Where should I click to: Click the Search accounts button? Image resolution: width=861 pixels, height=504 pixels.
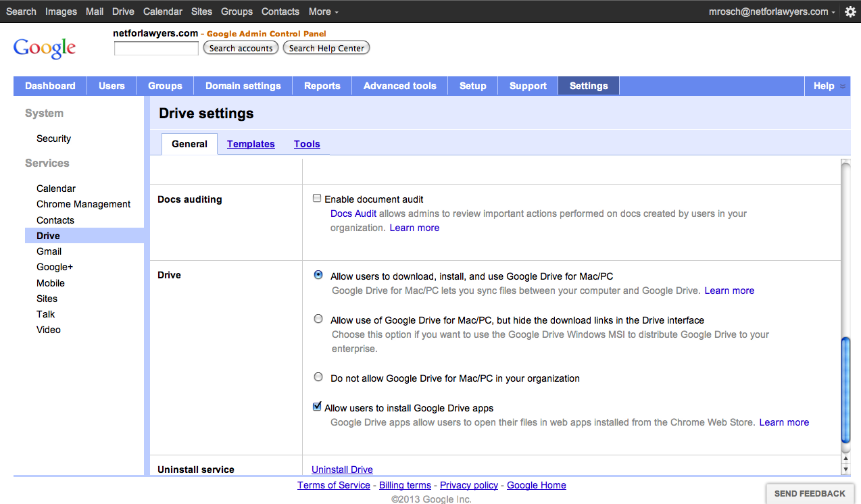click(x=241, y=48)
